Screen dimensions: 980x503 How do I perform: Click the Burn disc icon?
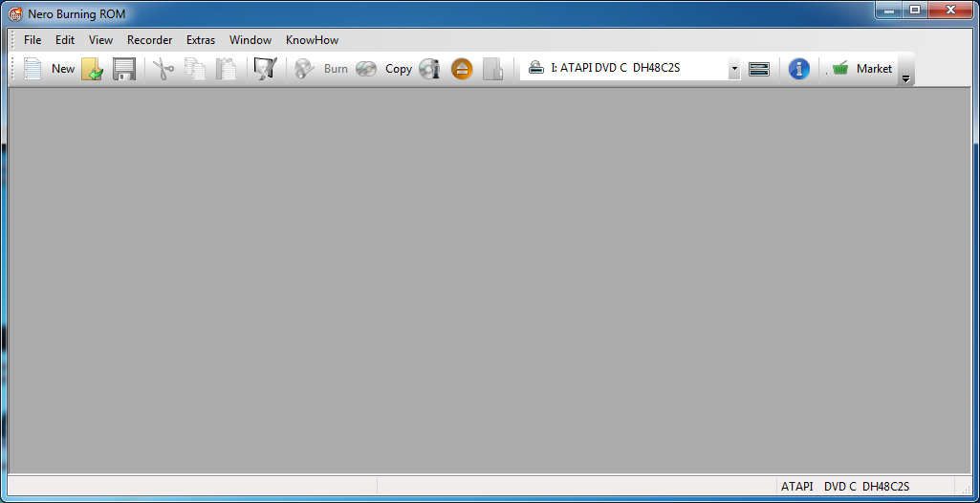point(305,69)
